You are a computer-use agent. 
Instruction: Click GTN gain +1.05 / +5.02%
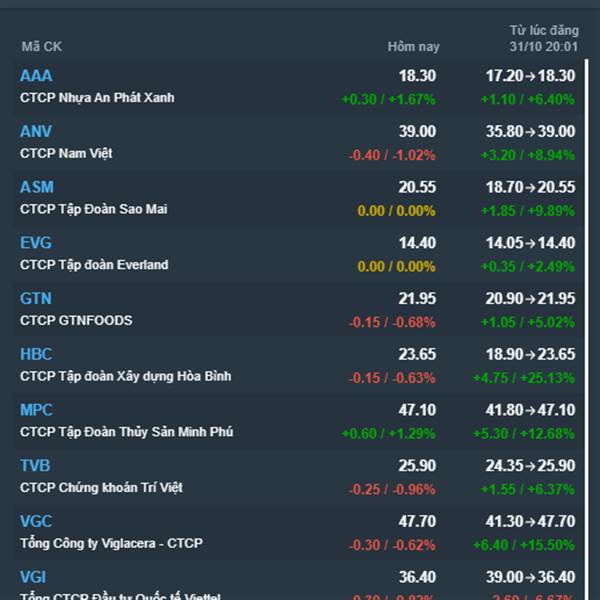(528, 322)
